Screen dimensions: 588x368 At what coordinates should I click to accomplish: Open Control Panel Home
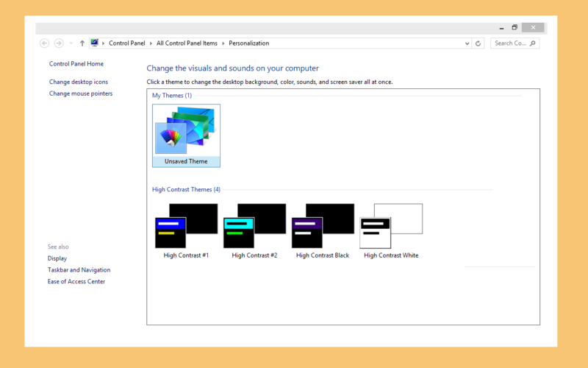tap(76, 64)
